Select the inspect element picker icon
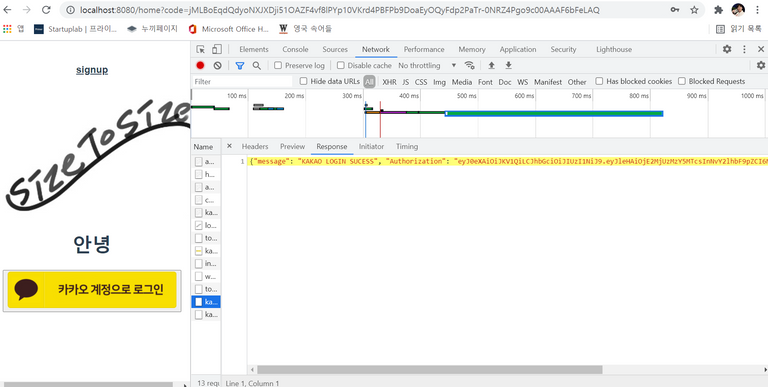768x387 pixels. 200,49
